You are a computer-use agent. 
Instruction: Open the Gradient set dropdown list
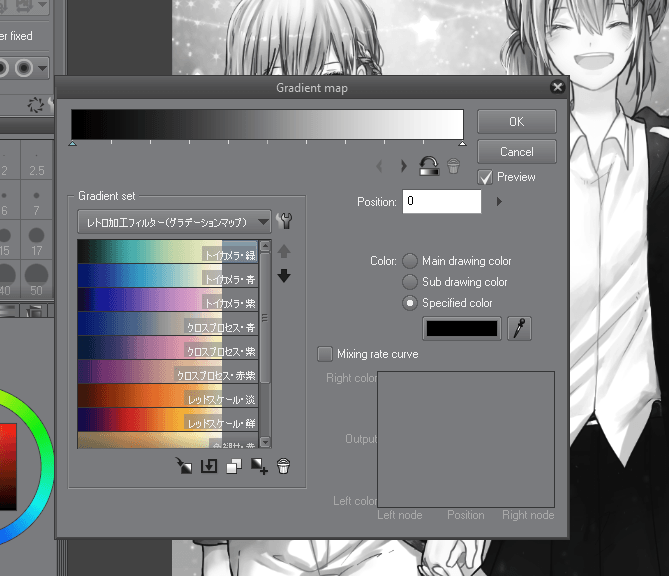click(x=174, y=221)
